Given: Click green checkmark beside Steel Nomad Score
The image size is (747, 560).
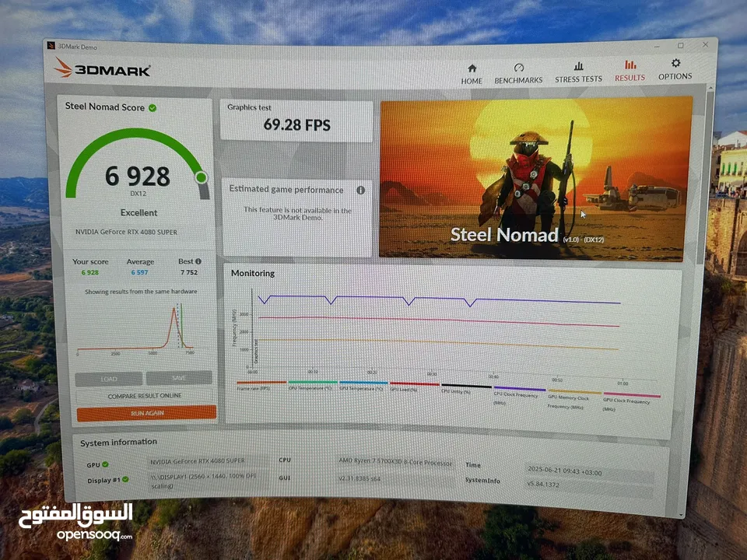Looking at the screenshot, I should click(x=153, y=108).
